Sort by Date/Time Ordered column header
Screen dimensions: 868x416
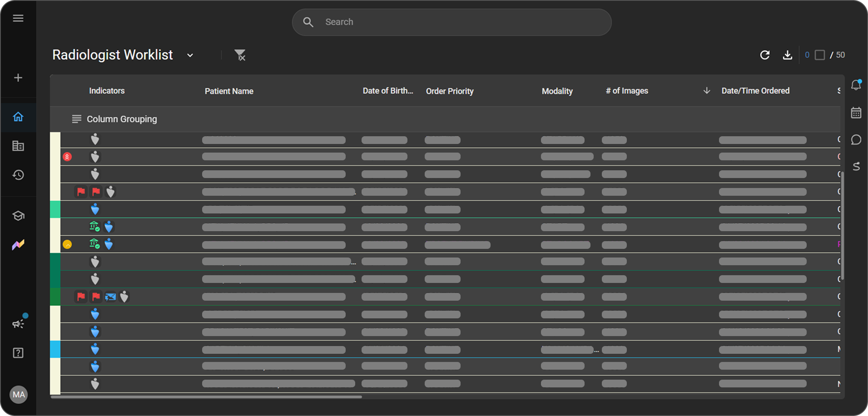755,91
